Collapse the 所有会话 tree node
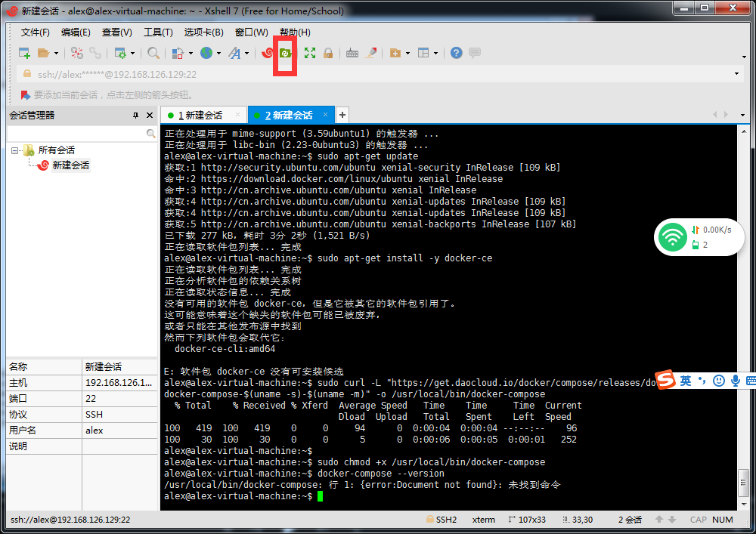756x534 pixels. 15,151
